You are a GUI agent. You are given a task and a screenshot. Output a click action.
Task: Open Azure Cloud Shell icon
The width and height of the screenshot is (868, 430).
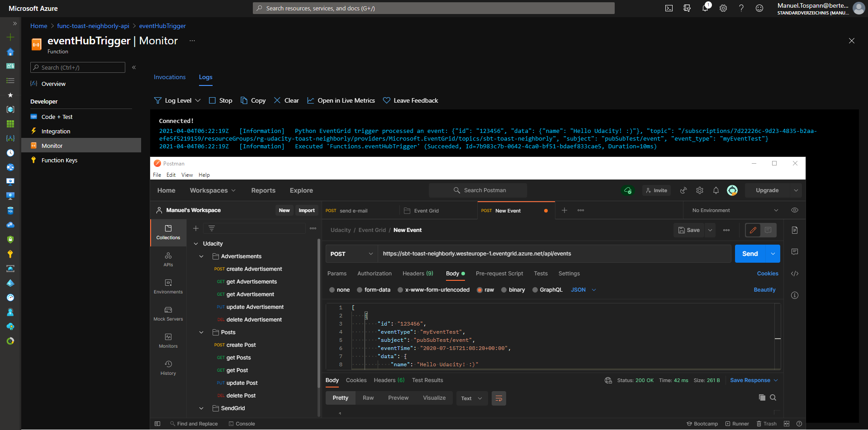(x=669, y=8)
